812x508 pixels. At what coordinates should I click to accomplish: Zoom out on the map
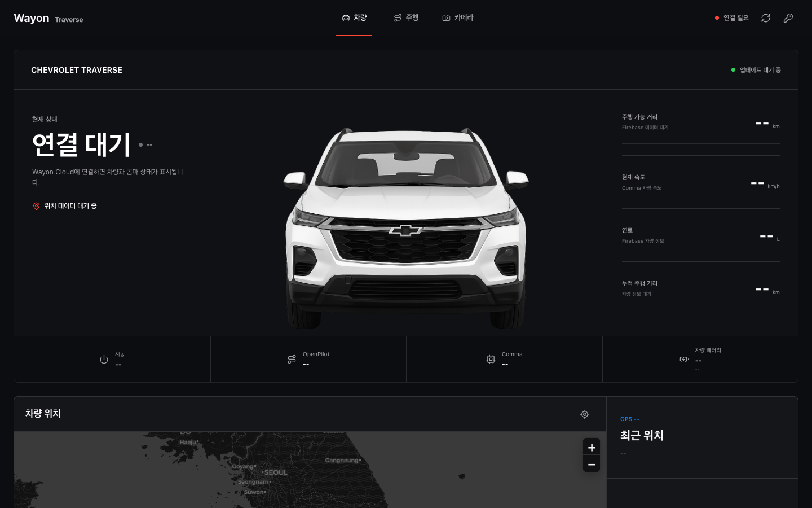click(x=592, y=464)
